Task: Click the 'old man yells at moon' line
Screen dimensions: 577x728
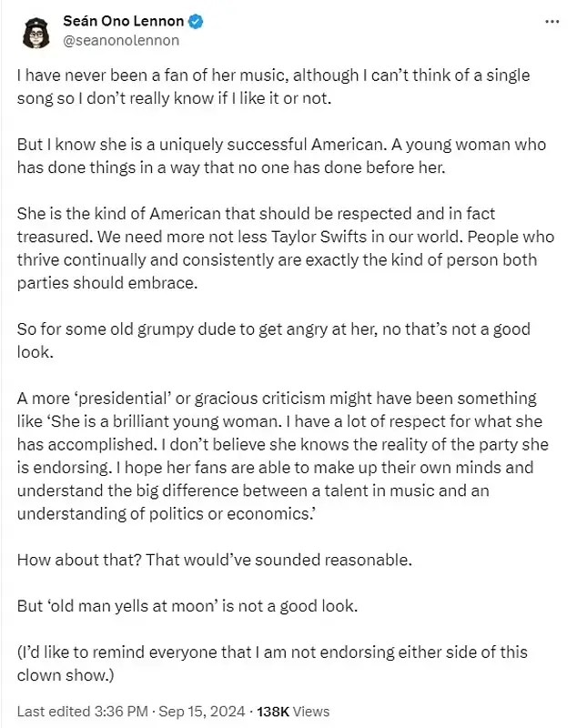Action: [x=187, y=606]
